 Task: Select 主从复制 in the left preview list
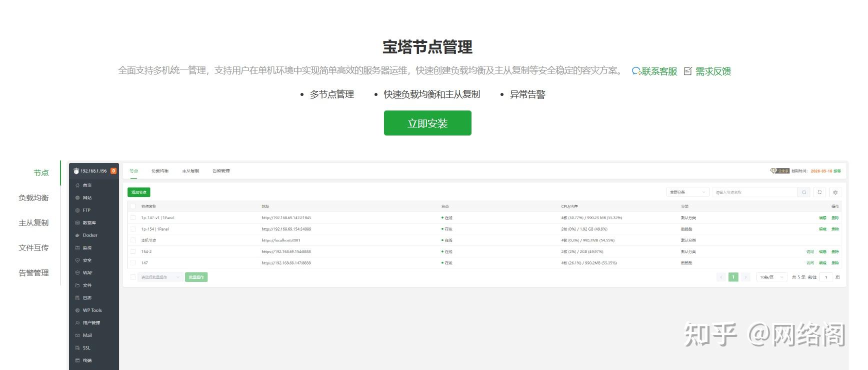click(x=33, y=223)
